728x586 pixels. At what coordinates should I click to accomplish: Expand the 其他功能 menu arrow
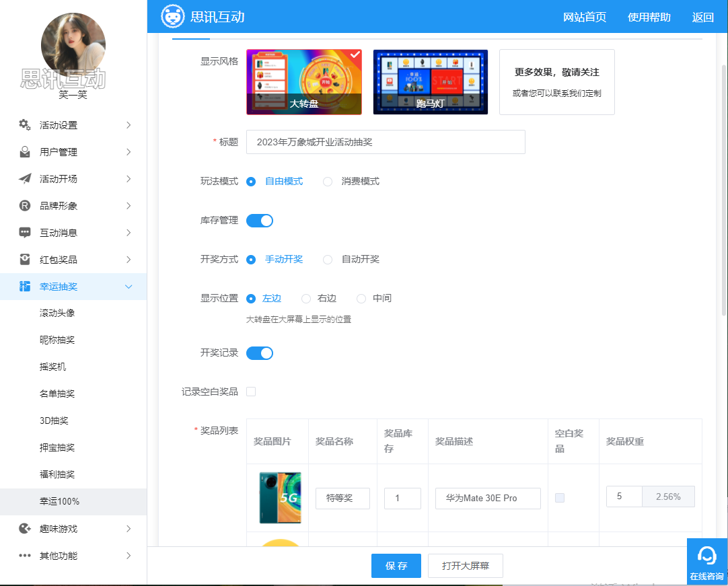129,556
